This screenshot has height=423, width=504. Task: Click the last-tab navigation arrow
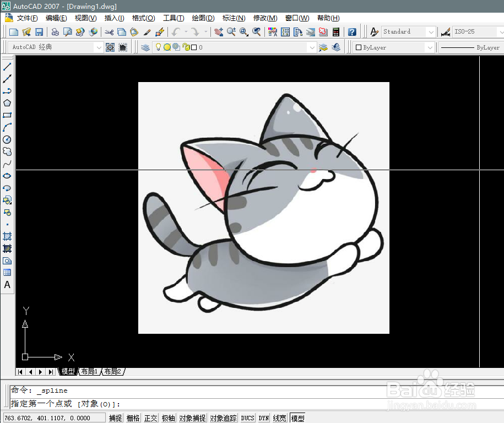(x=51, y=372)
